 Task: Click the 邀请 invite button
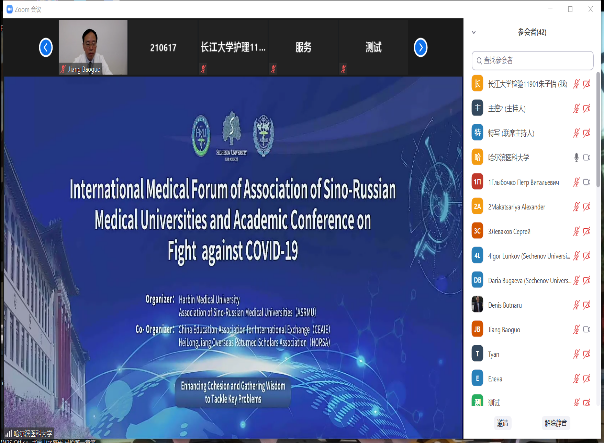coord(503,424)
